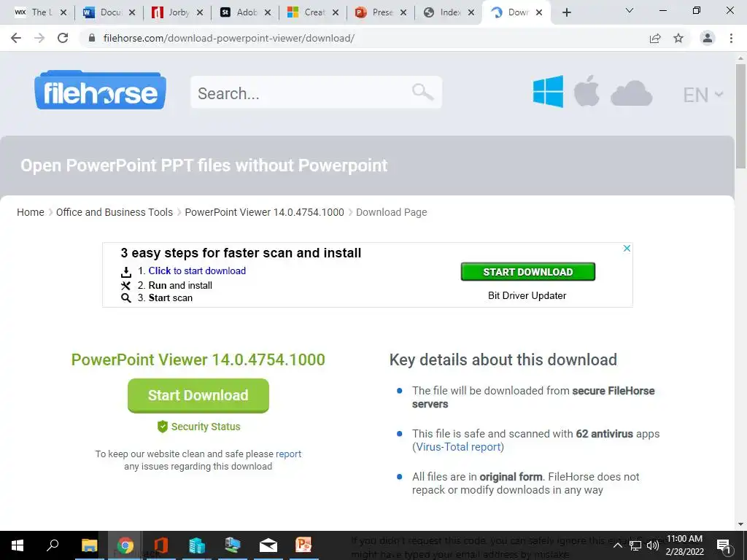Open PowerPoint Viewer 14.0.4754.1000 breadcrumb
The width and height of the screenshot is (747, 560).
[264, 212]
